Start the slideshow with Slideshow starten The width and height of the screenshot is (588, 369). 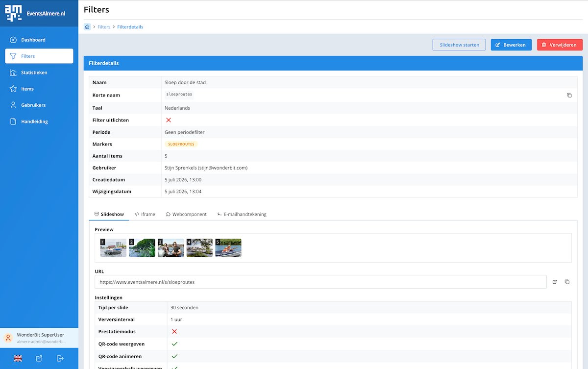(x=459, y=45)
